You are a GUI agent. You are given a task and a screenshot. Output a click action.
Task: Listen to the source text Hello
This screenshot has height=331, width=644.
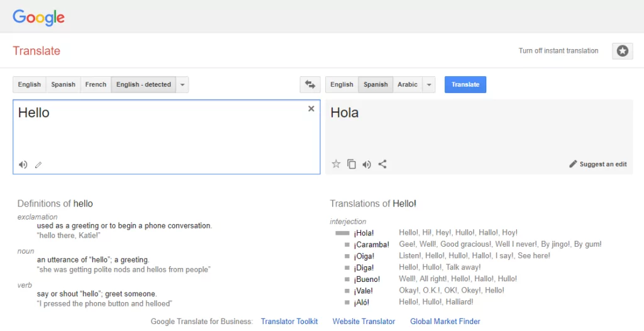coord(23,165)
